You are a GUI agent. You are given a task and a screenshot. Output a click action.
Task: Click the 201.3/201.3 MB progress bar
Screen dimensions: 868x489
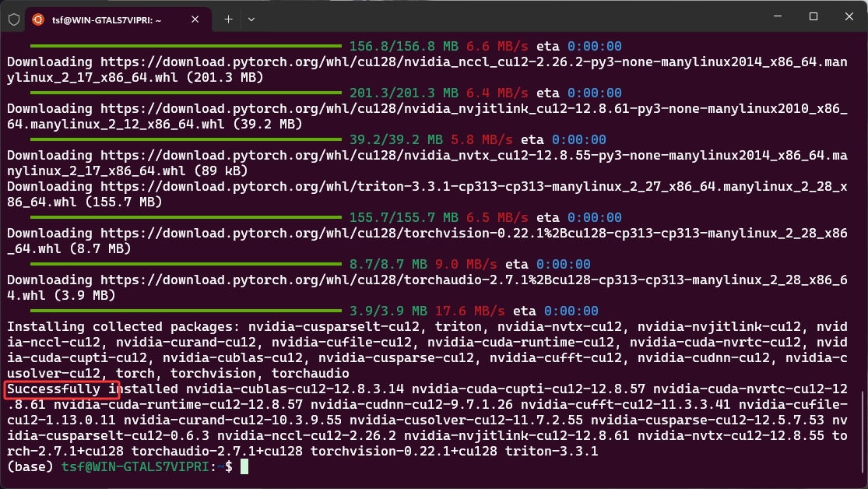point(186,93)
